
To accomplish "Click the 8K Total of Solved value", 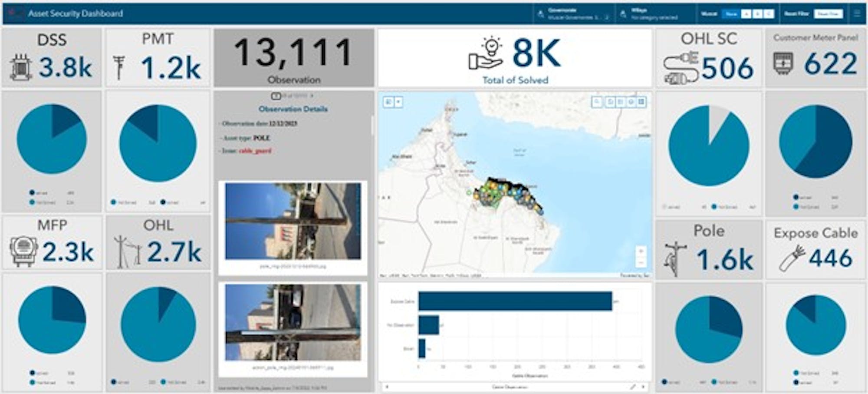I will 536,53.
